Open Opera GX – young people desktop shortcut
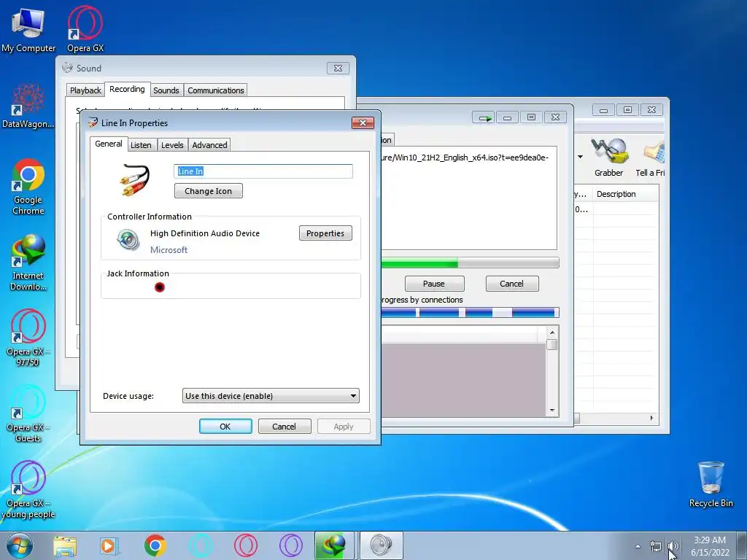 pyautogui.click(x=28, y=489)
